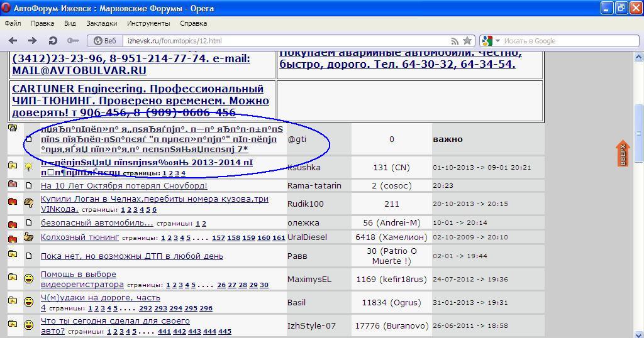Click the address bar URL field
Viewport: 644px width, 338px height.
283,41
